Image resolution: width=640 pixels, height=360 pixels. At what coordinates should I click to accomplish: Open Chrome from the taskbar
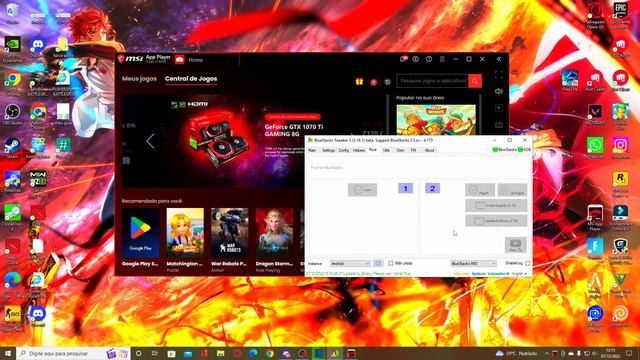[x=269, y=353]
